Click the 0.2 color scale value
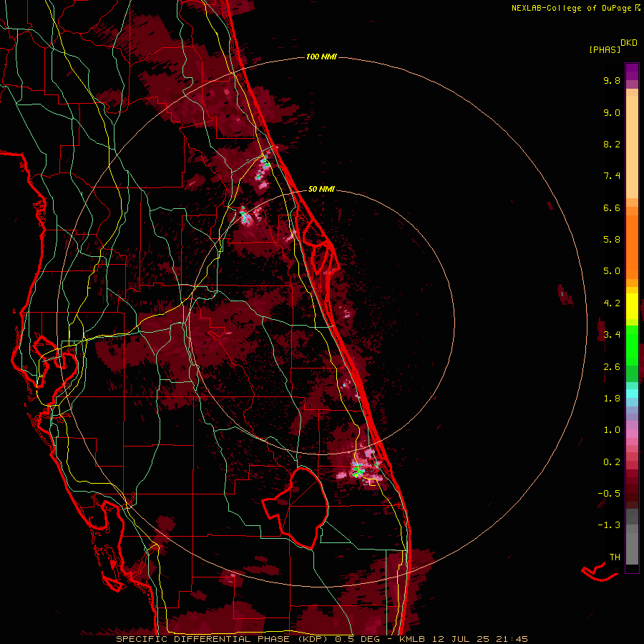The height and width of the screenshot is (644, 644). (x=612, y=462)
